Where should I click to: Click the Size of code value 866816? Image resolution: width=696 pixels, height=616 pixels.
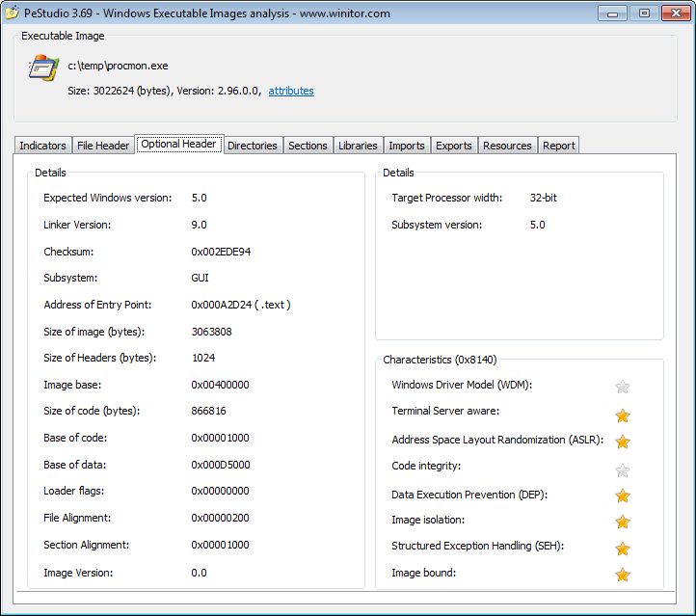coord(208,411)
